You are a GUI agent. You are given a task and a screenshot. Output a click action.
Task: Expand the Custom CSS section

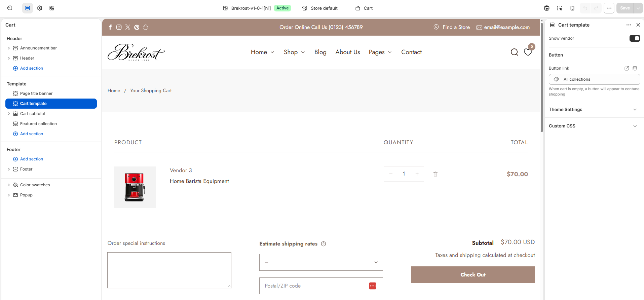tap(594, 126)
